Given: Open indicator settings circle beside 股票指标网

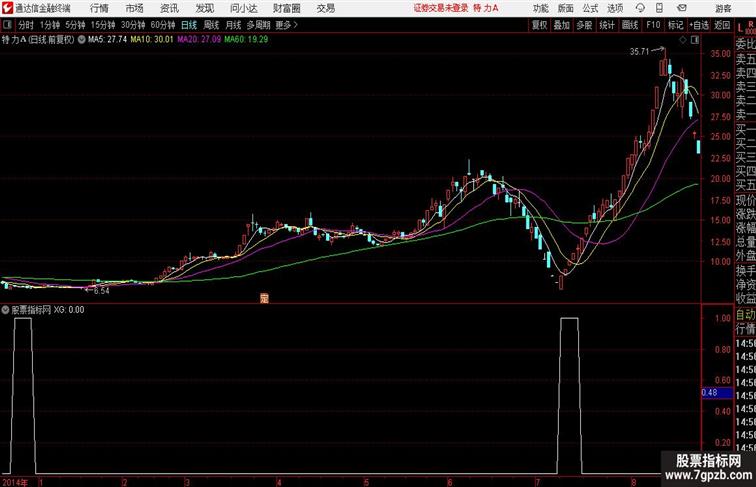Looking at the screenshot, I should coord(5,310).
